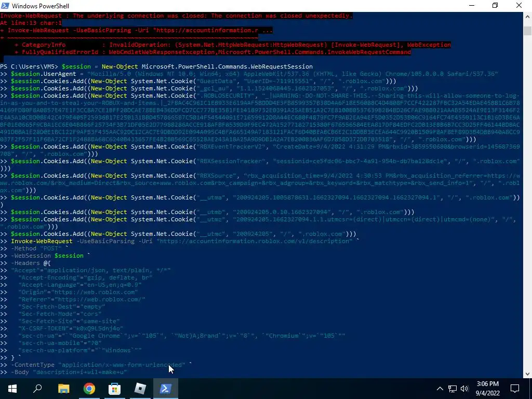Image resolution: width=532 pixels, height=399 pixels.
Task: Open the volume speaker icon
Action: point(464,389)
